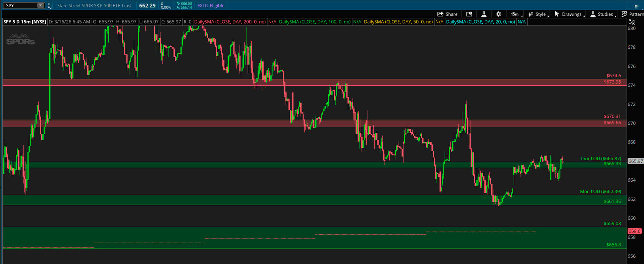Click the Style candlestick icon

coord(531,14)
